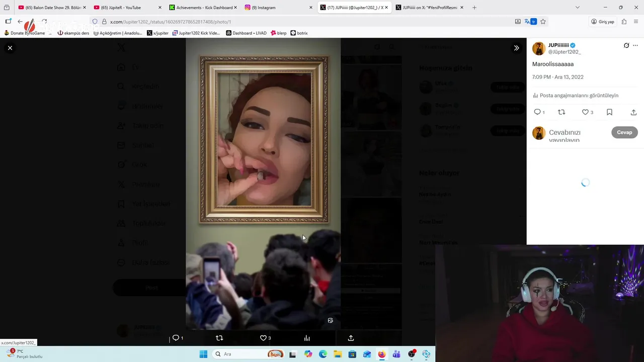Image resolution: width=644 pixels, height=362 pixels.
Task: Click the reply icon below the photo
Action: point(176,338)
